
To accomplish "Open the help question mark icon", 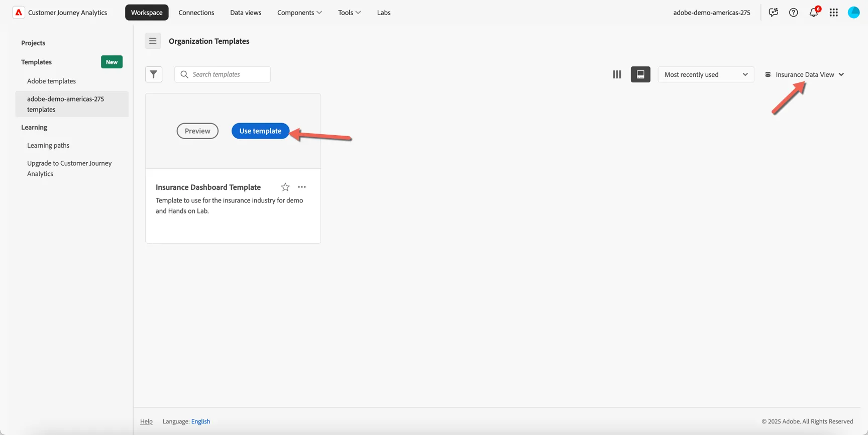I will pyautogui.click(x=793, y=13).
